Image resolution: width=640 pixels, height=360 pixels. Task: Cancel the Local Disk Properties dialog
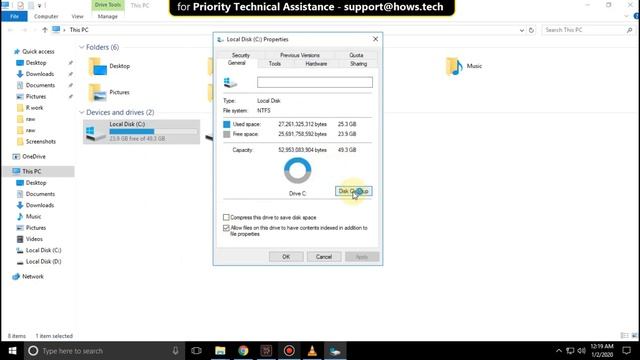click(x=324, y=257)
